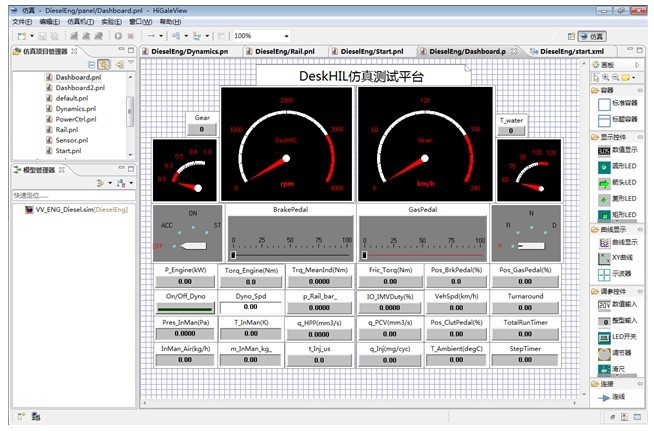The height and width of the screenshot is (431, 654).
Task: Select the zoom out tool in palette
Action: click(615, 78)
